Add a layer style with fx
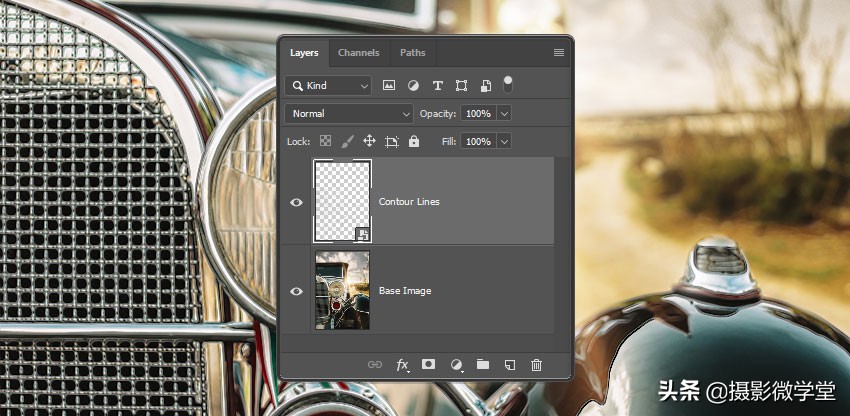Screen dimensions: 850x416 [x=402, y=365]
